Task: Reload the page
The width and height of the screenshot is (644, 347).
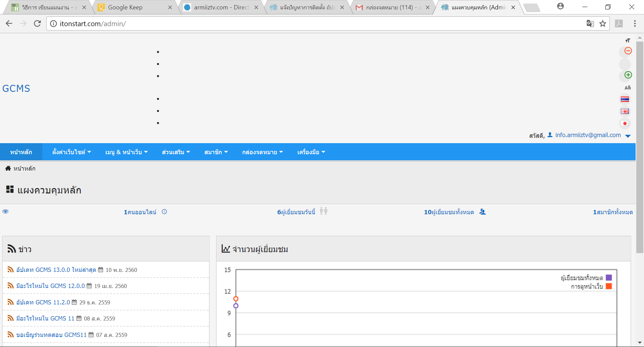Action: (x=37, y=23)
